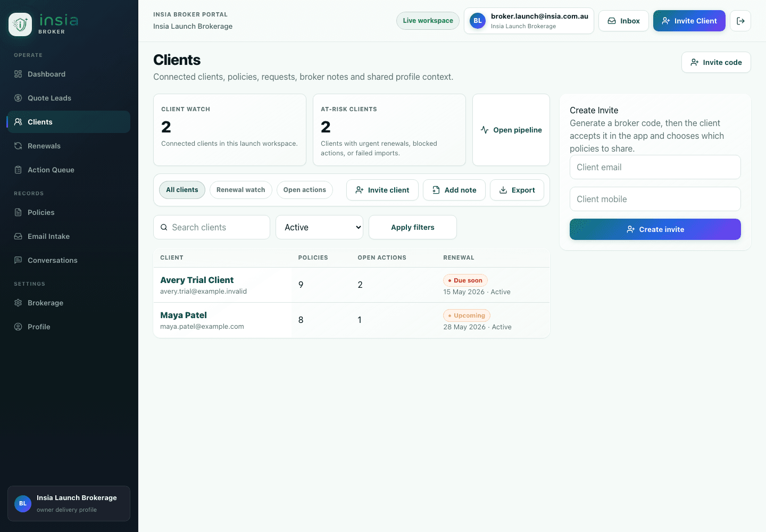Open Brokerage settings
The image size is (766, 532).
point(69,303)
